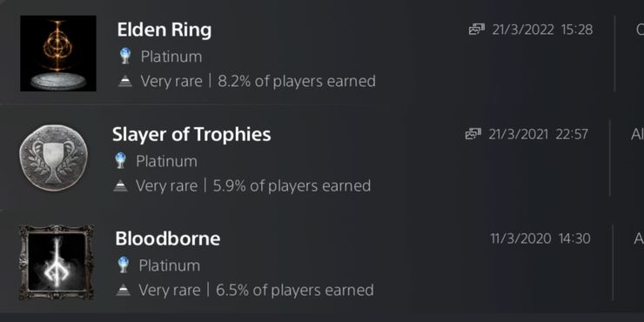Click the 11/3/2020 14:30 earned date
This screenshot has height=322, width=644.
pyautogui.click(x=540, y=238)
